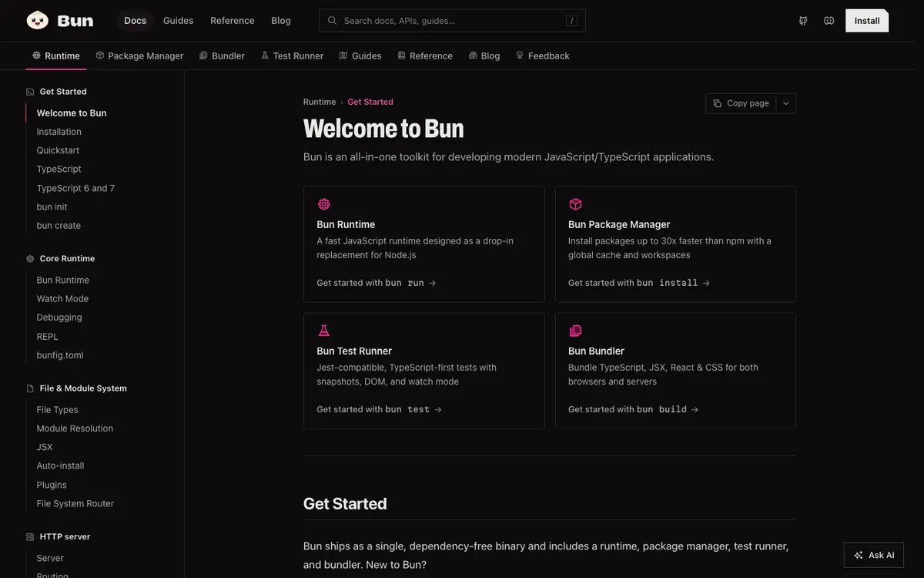
Task: Click the Bun Bundler stacked-pages icon
Action: pyautogui.click(x=575, y=331)
